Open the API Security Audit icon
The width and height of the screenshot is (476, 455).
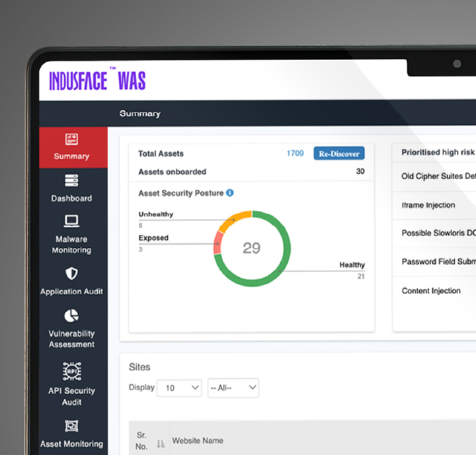(x=71, y=371)
